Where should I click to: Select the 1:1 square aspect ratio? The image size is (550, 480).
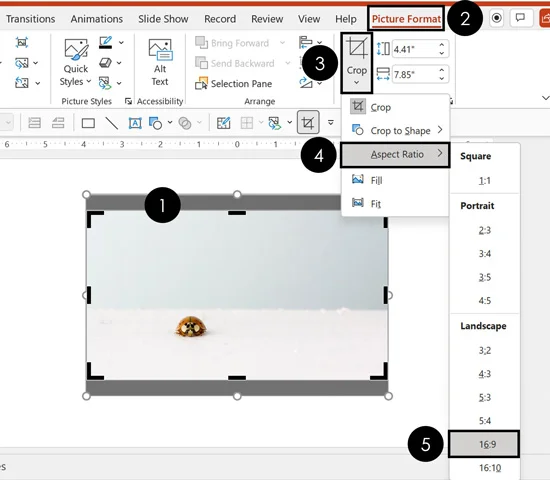pos(484,181)
